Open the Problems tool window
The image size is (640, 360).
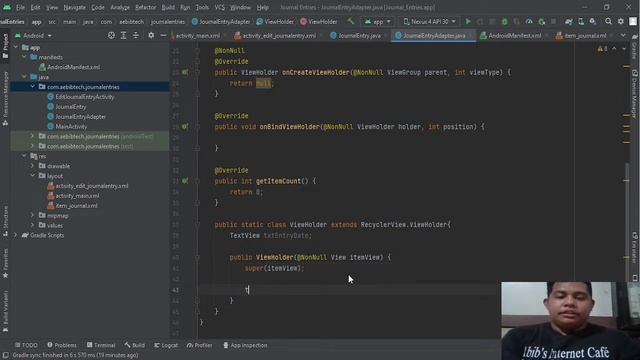coord(62,345)
